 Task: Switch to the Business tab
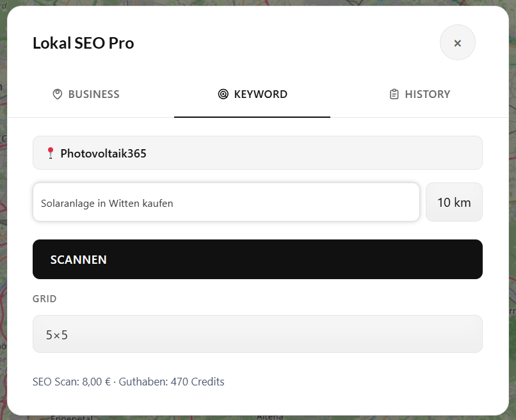point(86,95)
